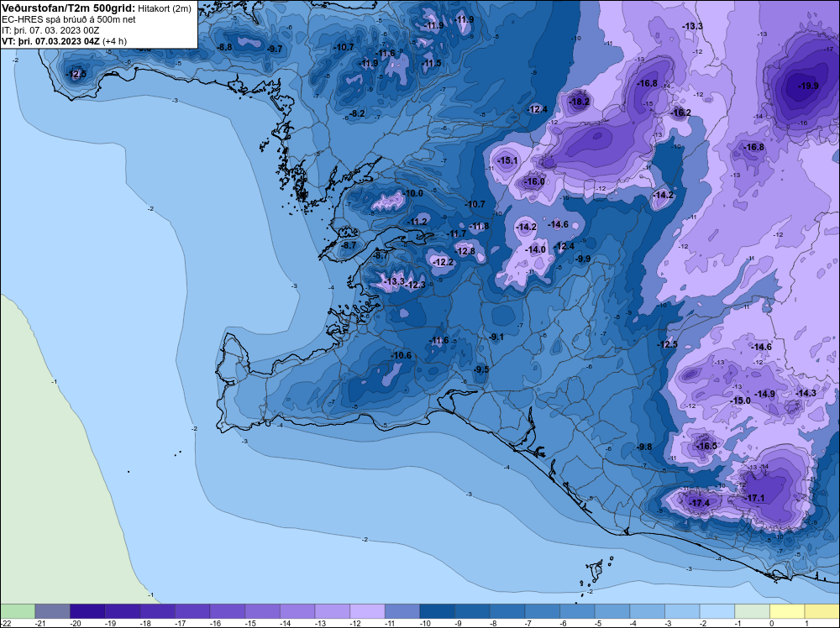Select the legend swatch starting at -17

[192, 611]
